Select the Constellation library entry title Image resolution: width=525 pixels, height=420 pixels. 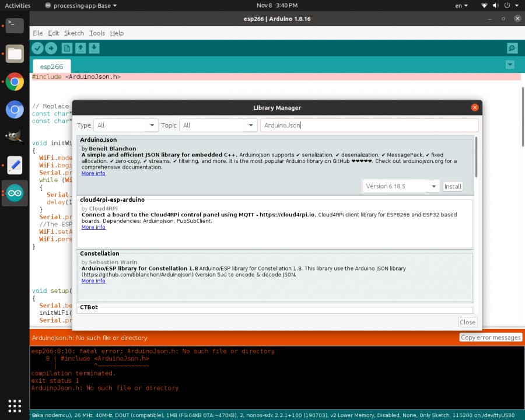(x=99, y=254)
